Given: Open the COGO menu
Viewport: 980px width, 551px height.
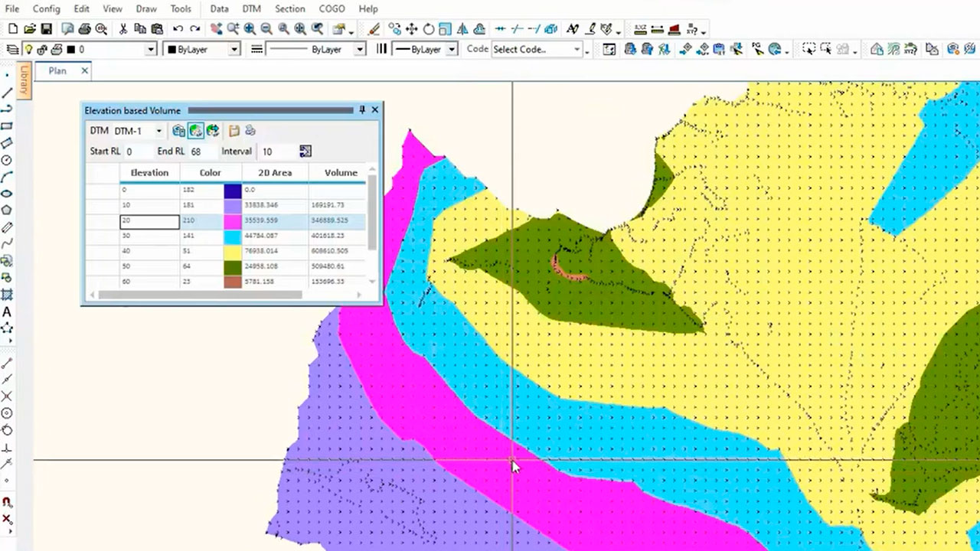Looking at the screenshot, I should 332,9.
